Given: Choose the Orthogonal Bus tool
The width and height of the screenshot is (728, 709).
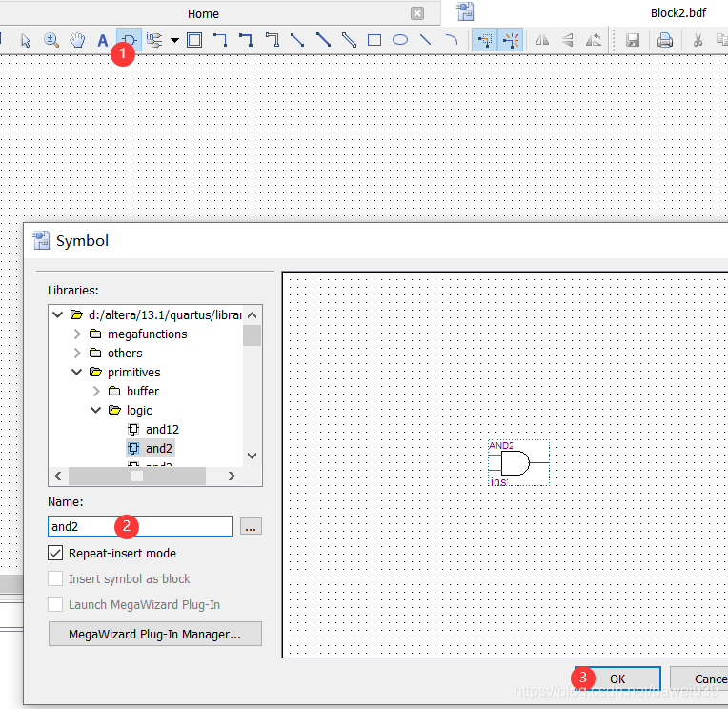Looking at the screenshot, I should (246, 40).
